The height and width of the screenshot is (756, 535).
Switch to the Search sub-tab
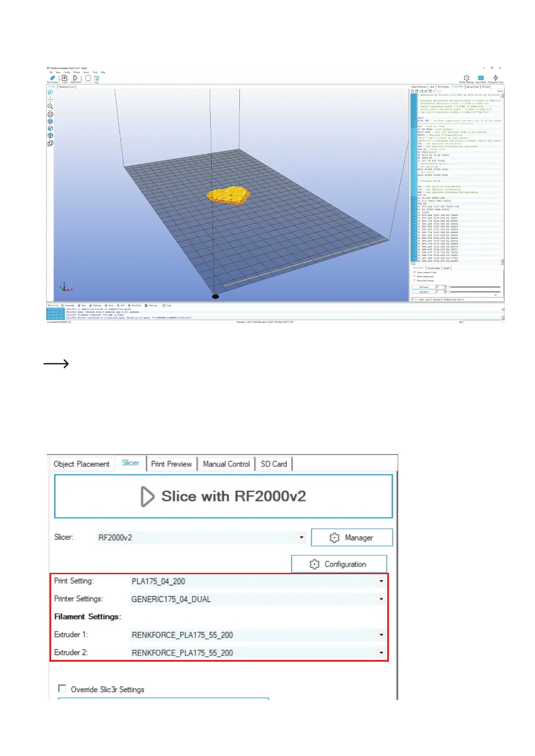tap(446, 268)
